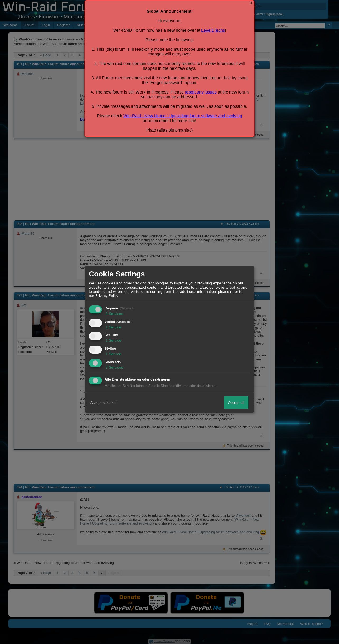Turn on the Styling cookie switch
This screenshot has width=339, height=644.
tap(95, 350)
